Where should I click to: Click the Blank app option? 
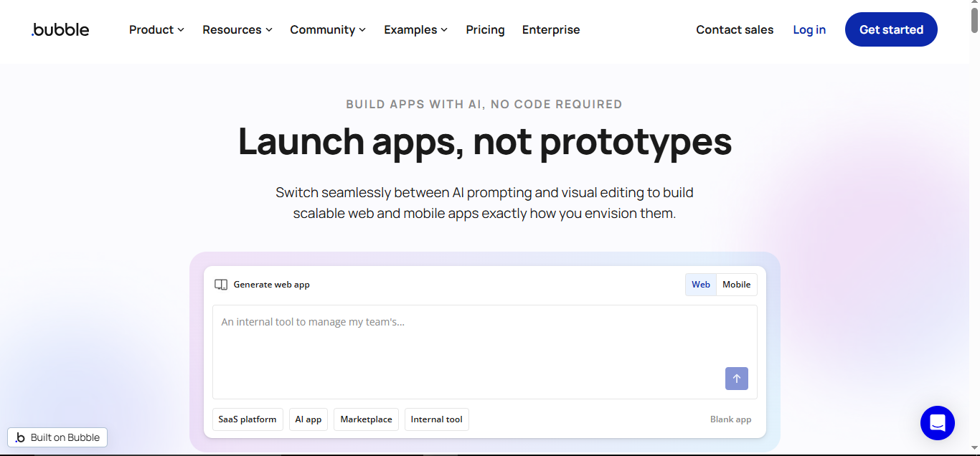(730, 419)
